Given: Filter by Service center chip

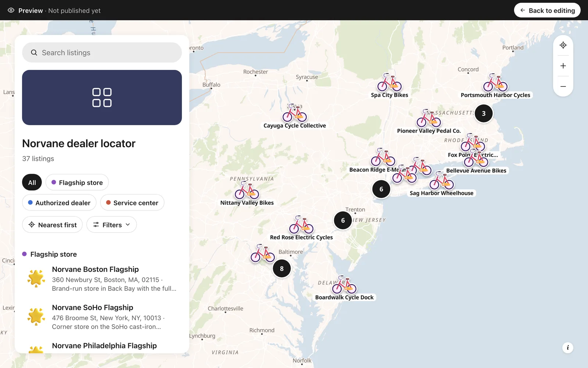Looking at the screenshot, I should tap(132, 203).
